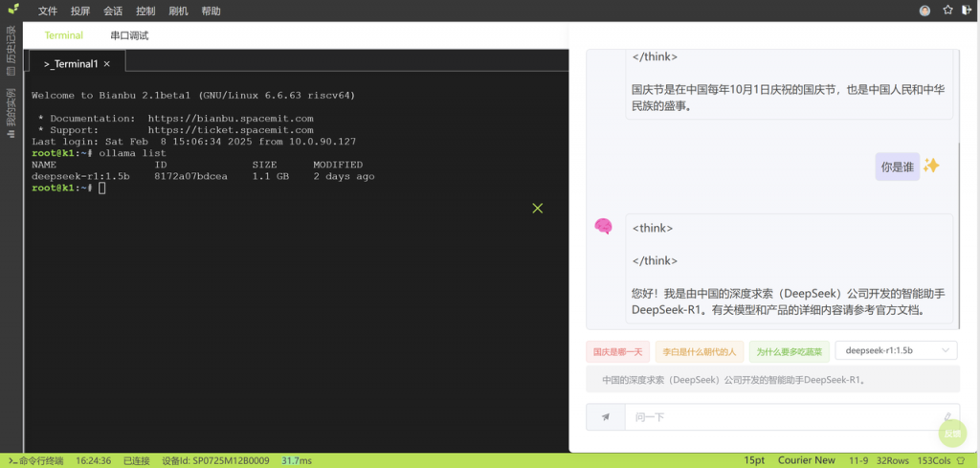Click the star favorite icon
This screenshot has height=468, width=980.
pyautogui.click(x=947, y=10)
